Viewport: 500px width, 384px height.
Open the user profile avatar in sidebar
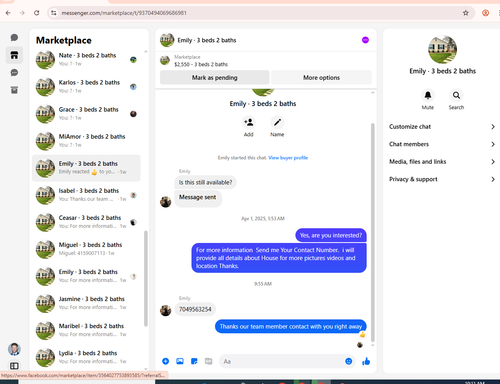click(14, 349)
